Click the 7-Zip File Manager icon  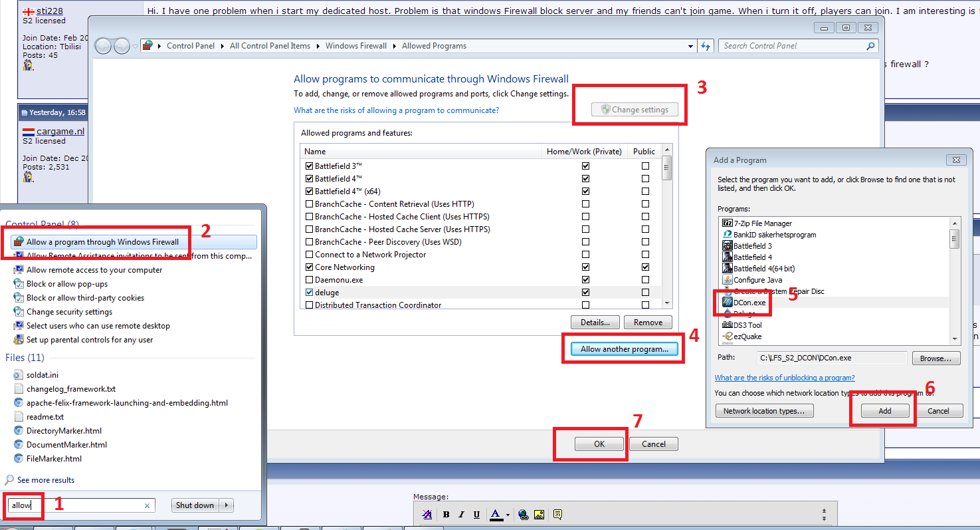point(728,223)
